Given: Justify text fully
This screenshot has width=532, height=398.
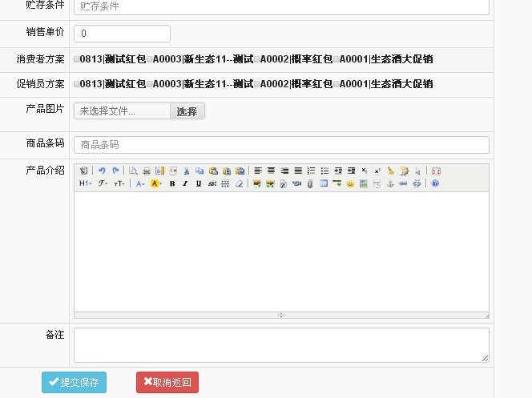Looking at the screenshot, I should pyautogui.click(x=298, y=171).
